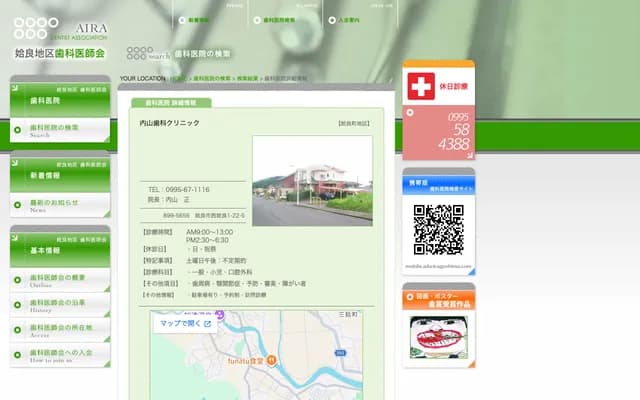Click the clinic name 内山歯科クリニック
640x400 pixels.
point(169,123)
